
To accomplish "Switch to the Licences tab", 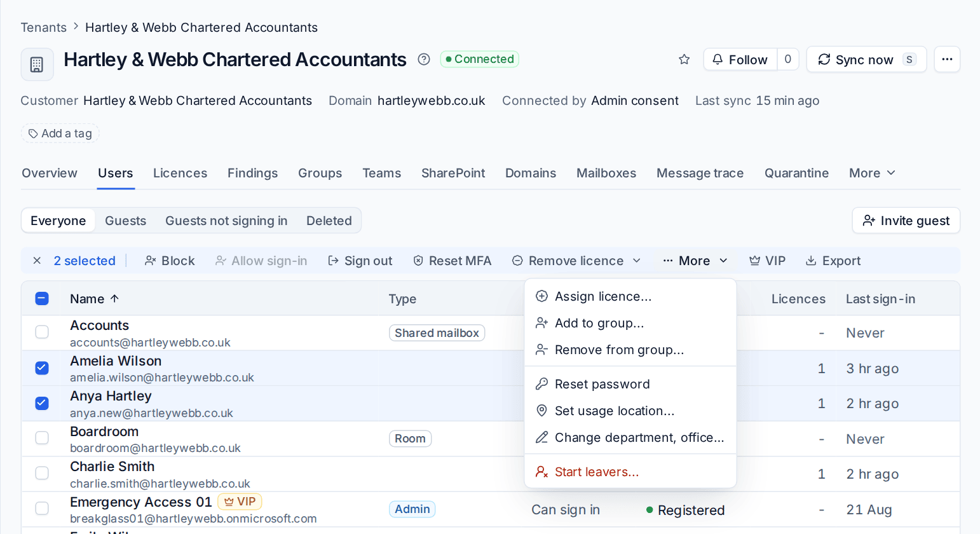I will 180,173.
